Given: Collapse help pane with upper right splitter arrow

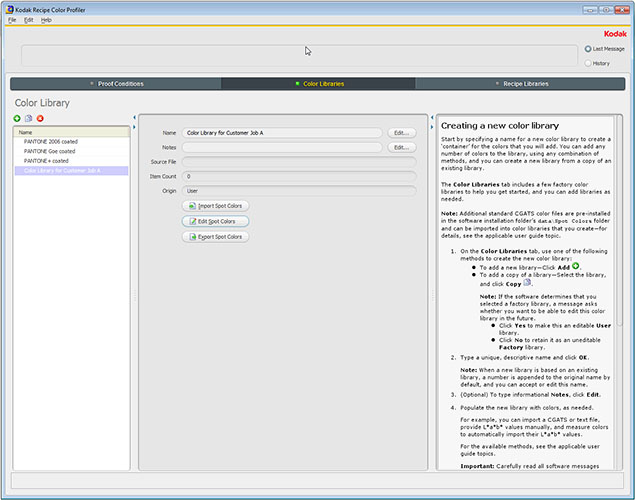Looking at the screenshot, I should 432,118.
